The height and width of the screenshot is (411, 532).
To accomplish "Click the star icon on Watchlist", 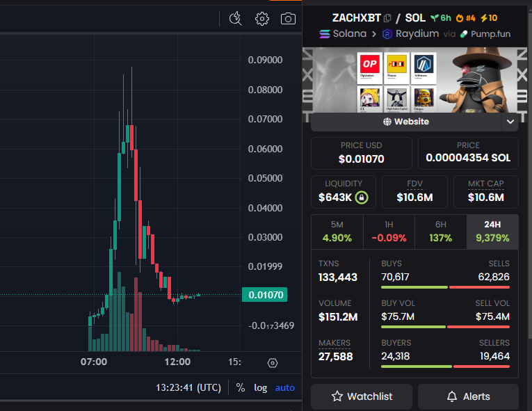I will 337,396.
